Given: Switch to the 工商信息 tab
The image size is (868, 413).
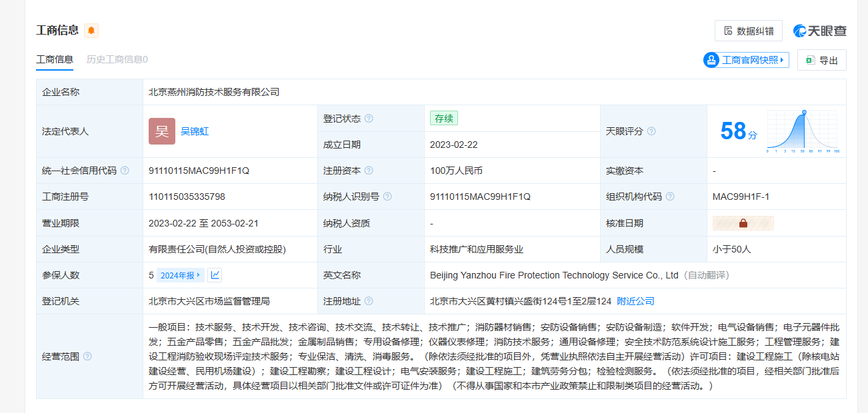Looking at the screenshot, I should [55, 59].
